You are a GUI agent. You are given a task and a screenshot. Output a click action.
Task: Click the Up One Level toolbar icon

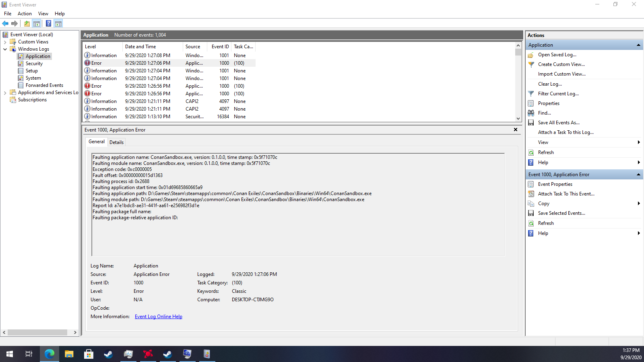point(27,23)
